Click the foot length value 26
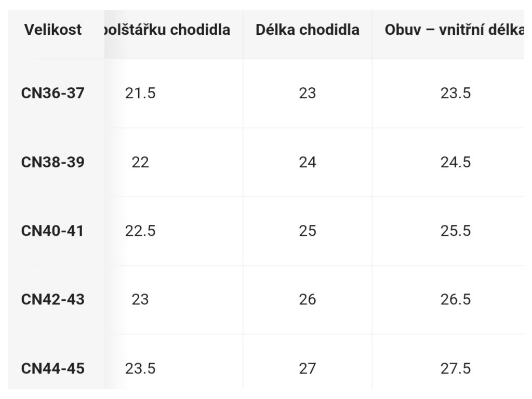Viewport: 532px width, 399px height. click(308, 300)
